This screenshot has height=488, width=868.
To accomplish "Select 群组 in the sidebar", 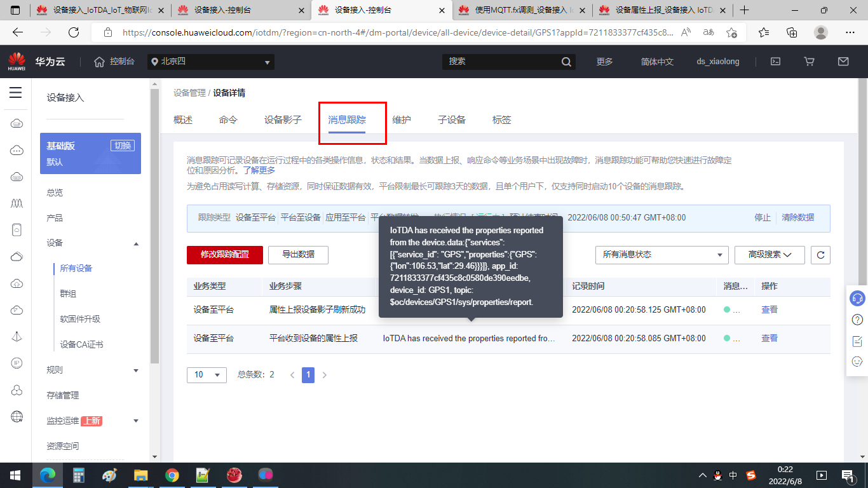I will pyautogui.click(x=68, y=294).
